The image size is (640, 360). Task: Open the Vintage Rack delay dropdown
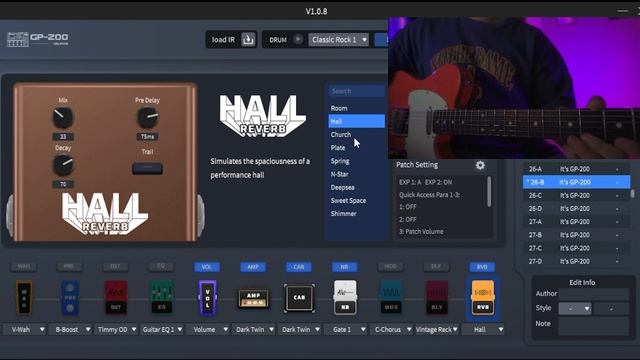click(437, 329)
